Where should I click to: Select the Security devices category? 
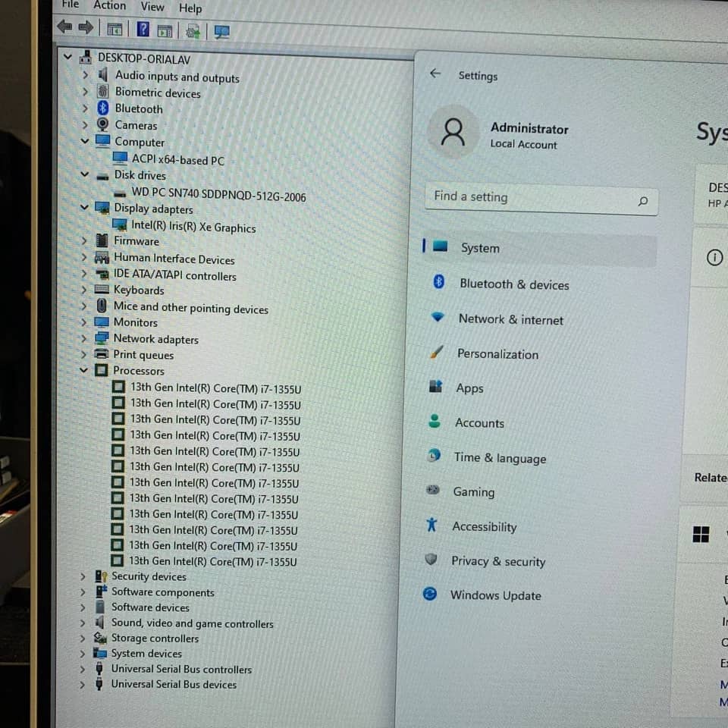(149, 576)
